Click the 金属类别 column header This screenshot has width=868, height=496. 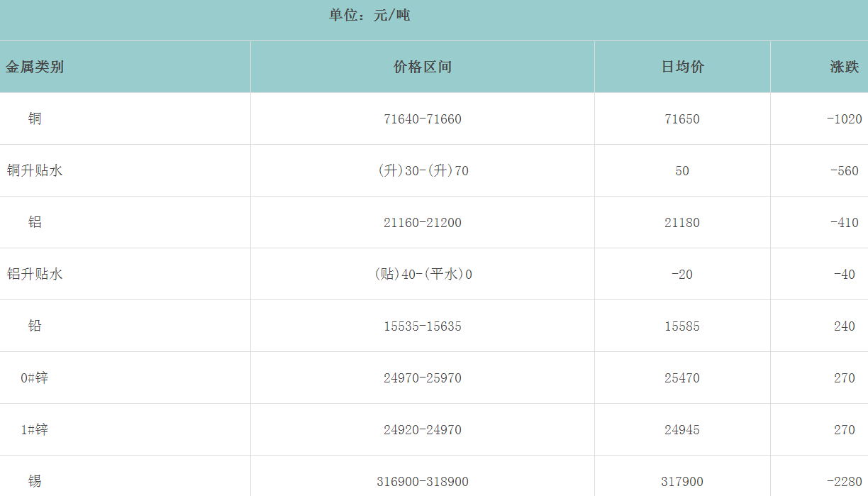(x=35, y=67)
